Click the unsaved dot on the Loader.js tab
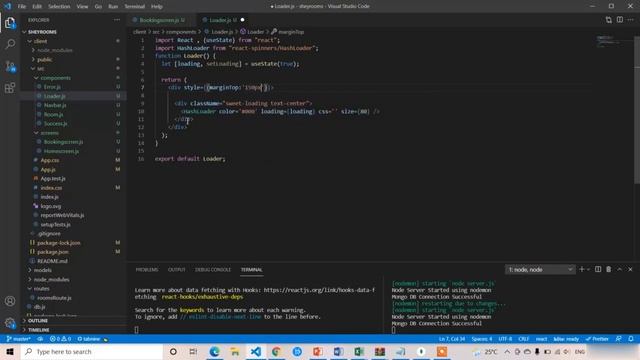 (242, 20)
